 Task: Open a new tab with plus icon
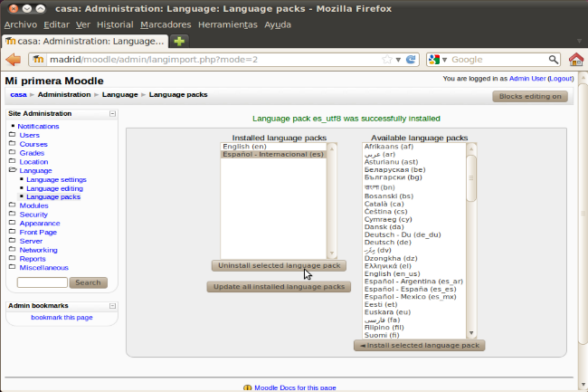(x=179, y=41)
